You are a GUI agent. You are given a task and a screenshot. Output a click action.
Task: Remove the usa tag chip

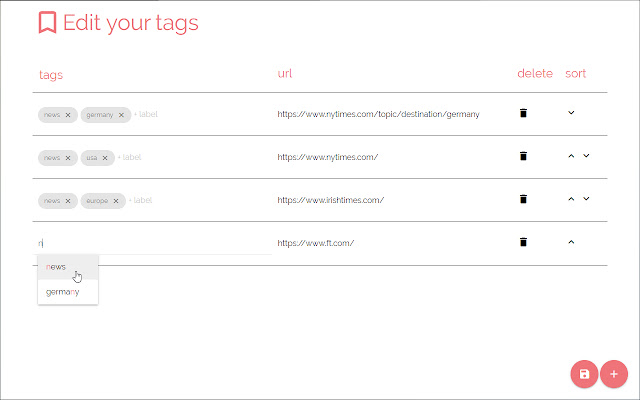105,158
